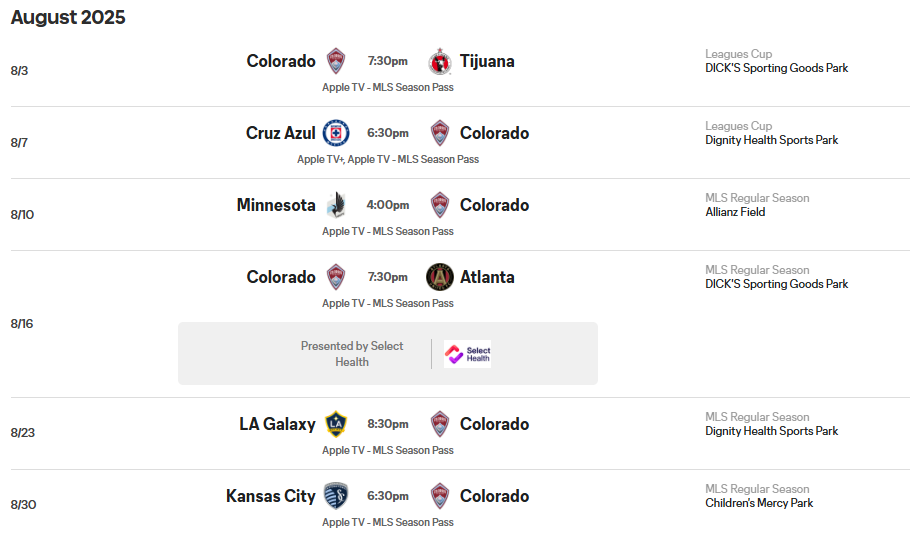Click the Cruz Azul team logo

tap(336, 133)
